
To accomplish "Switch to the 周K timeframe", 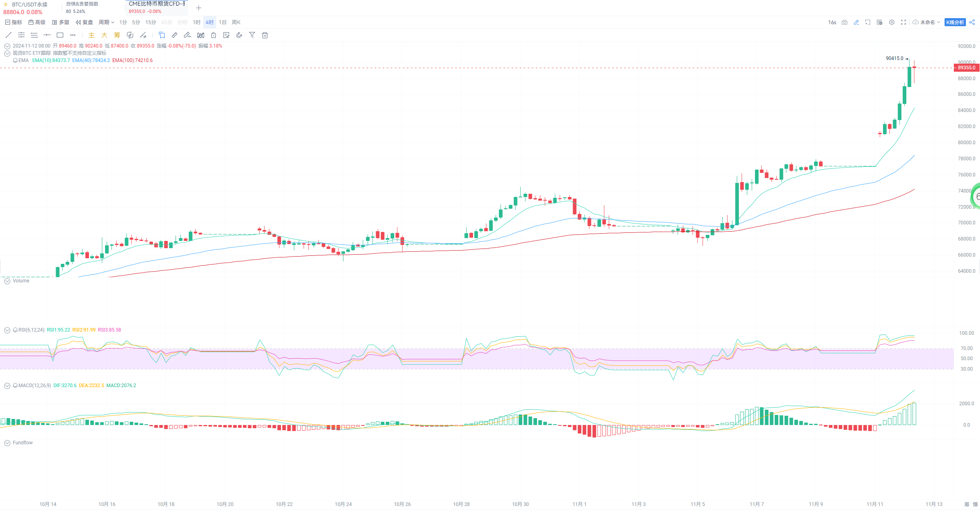I will pyautogui.click(x=236, y=22).
